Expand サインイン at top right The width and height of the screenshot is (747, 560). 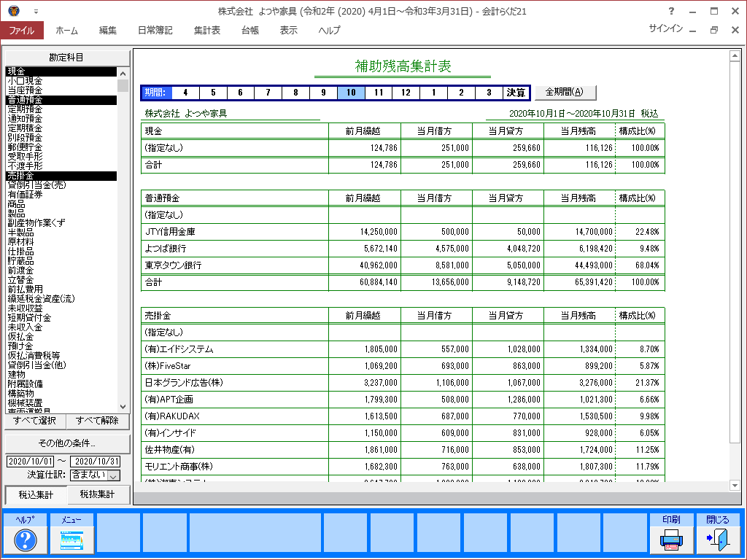point(665,29)
